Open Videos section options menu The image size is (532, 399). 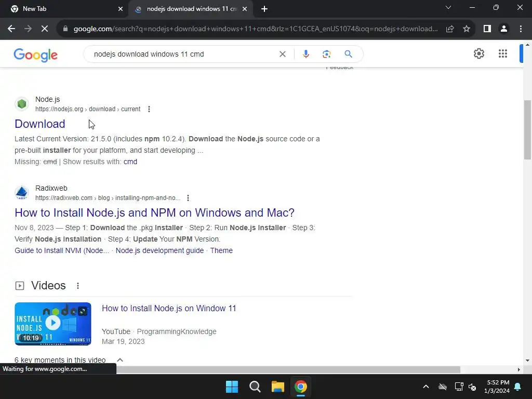pyautogui.click(x=78, y=286)
